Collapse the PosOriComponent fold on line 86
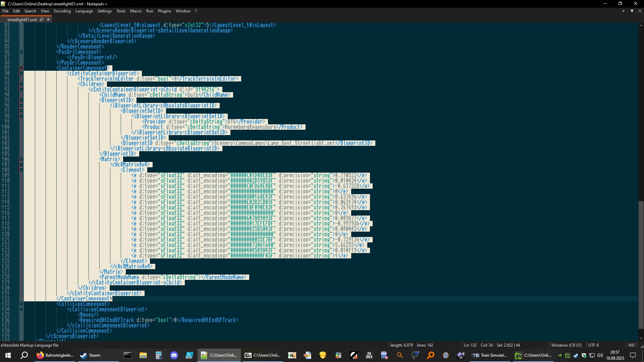644x362 pixels. pos(21,52)
